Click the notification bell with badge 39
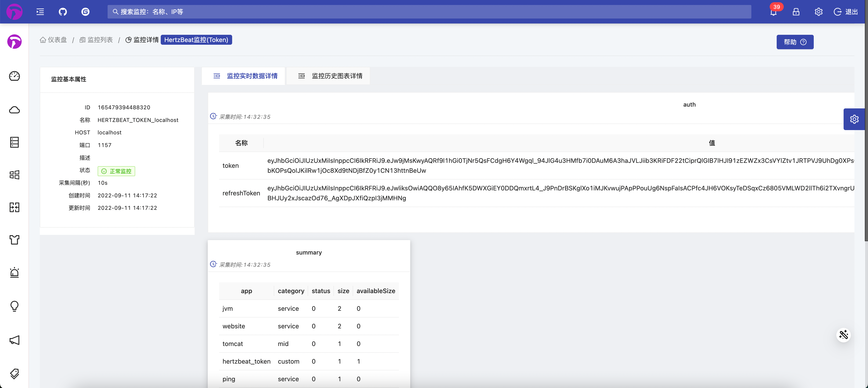The image size is (868, 388). tap(773, 12)
